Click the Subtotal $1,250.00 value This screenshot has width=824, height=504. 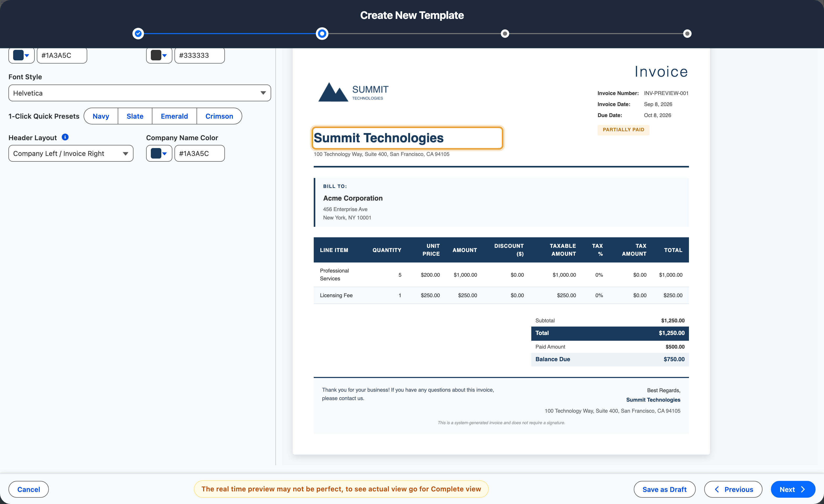click(673, 320)
